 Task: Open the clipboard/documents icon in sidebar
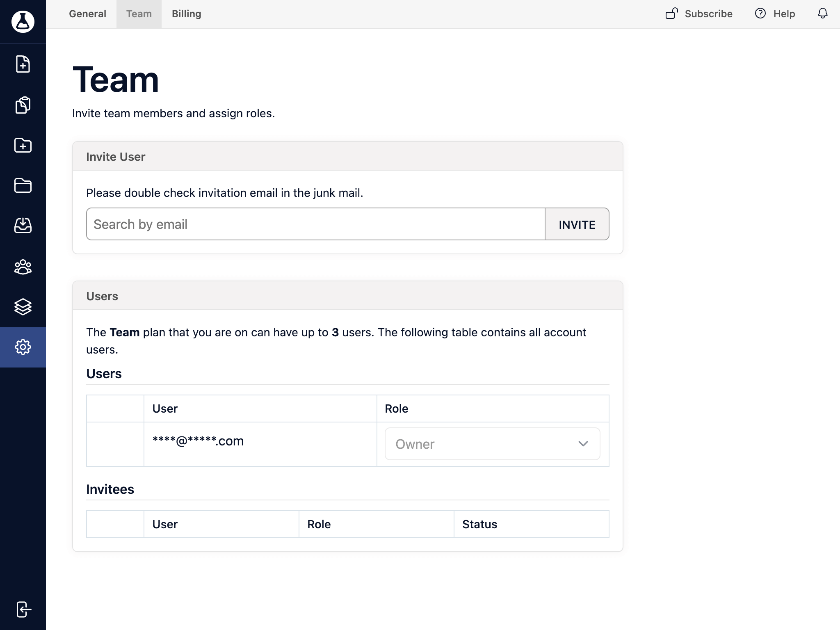pyautogui.click(x=23, y=105)
